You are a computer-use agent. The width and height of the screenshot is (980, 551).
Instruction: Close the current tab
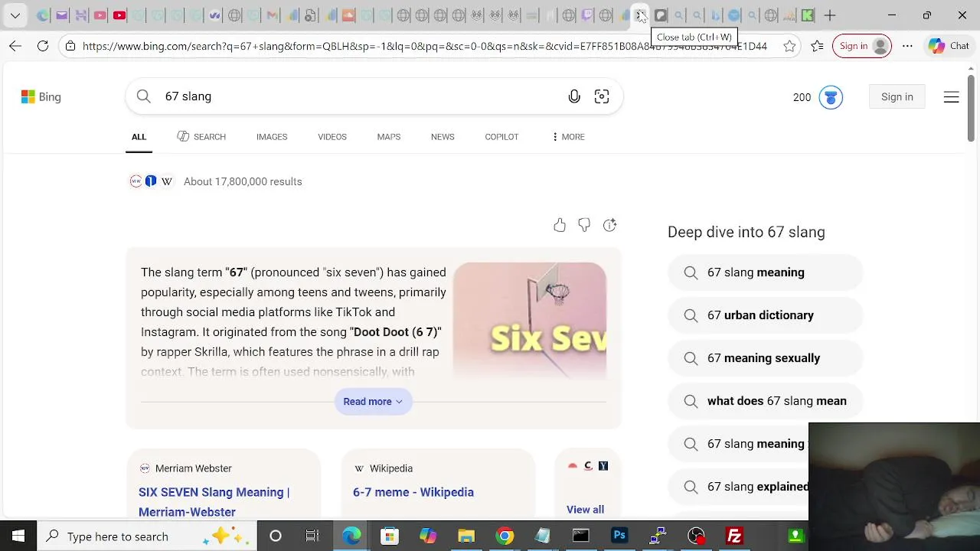point(641,15)
